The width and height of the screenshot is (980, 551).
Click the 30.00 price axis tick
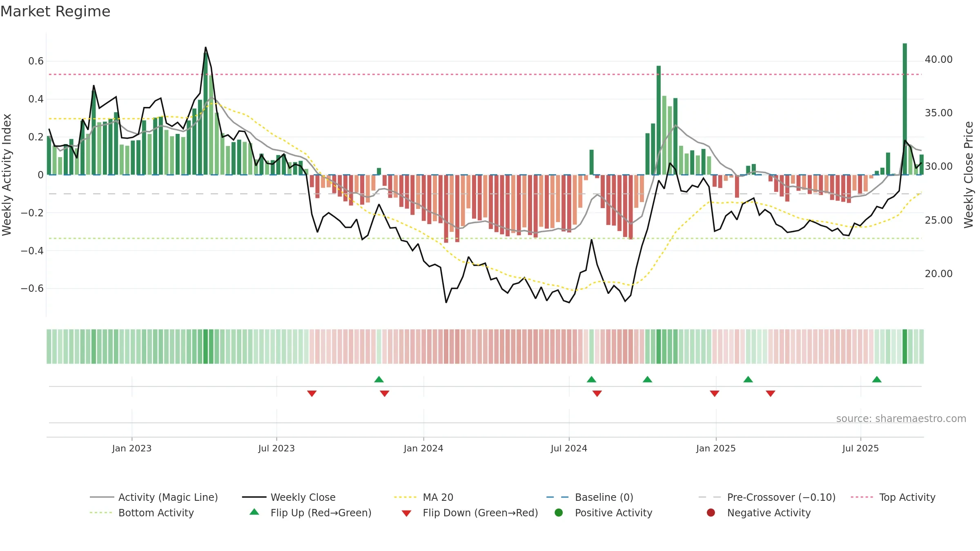[938, 167]
